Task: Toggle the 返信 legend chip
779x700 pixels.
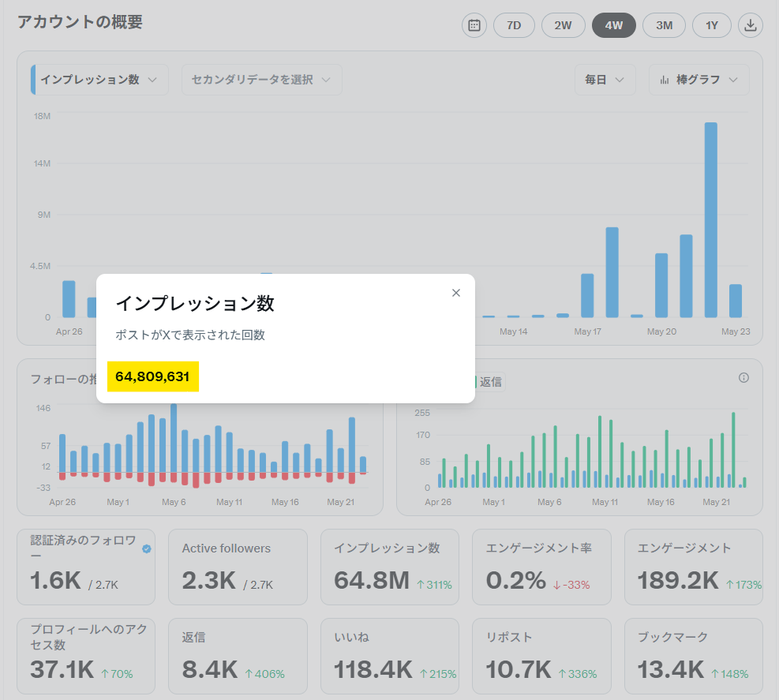Action: 490,382
